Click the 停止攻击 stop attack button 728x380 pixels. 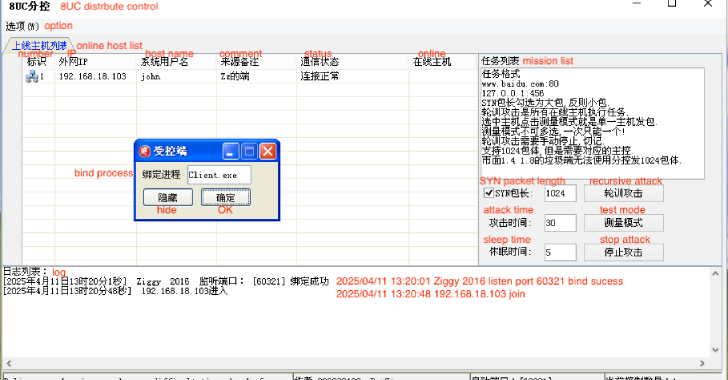(x=624, y=252)
